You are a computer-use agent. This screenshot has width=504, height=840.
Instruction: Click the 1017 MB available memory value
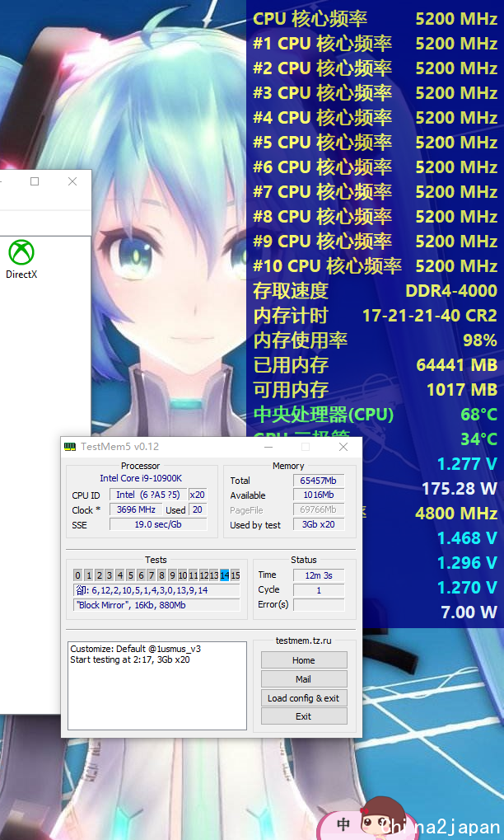point(462,389)
